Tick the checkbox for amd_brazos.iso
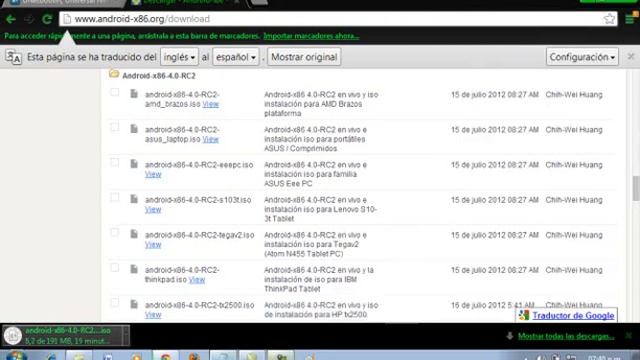The image size is (640, 360). tap(115, 93)
